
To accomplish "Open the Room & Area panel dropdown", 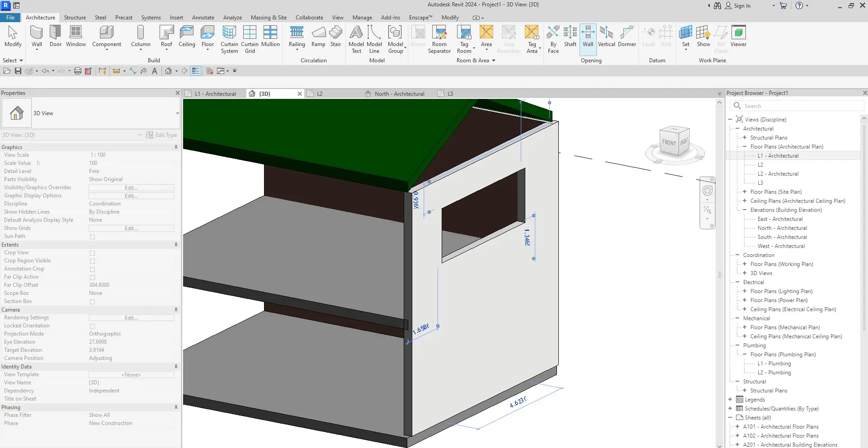I will click(x=476, y=61).
